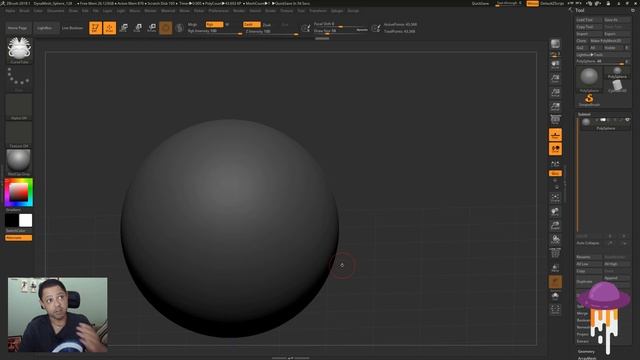Open the Zplugin menu
This screenshot has width=640, height=360.
pos(337,11)
